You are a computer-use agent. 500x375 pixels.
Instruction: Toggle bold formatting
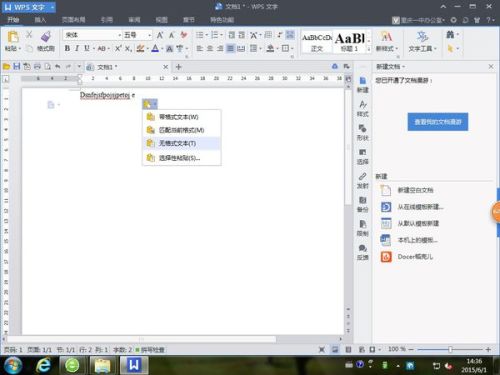pos(67,48)
